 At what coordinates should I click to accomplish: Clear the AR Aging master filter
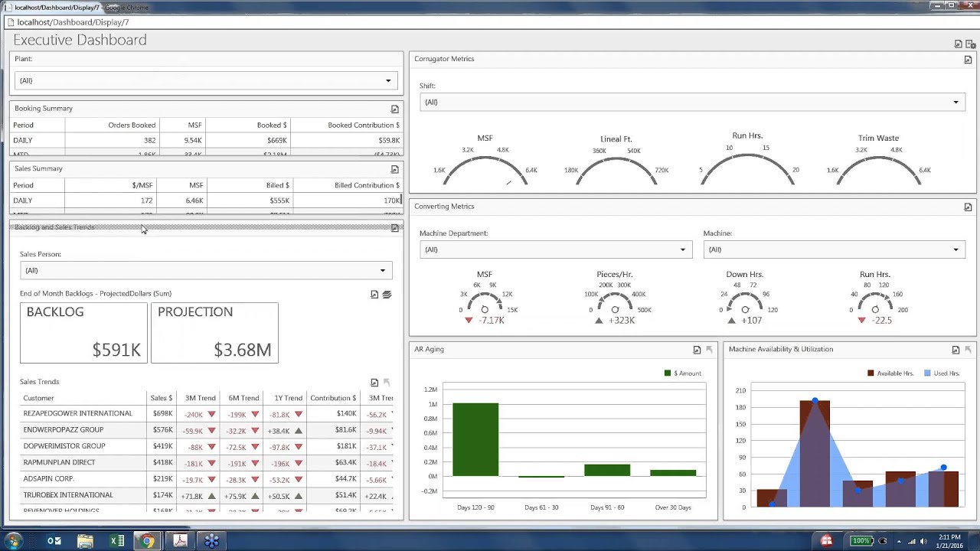tap(709, 350)
